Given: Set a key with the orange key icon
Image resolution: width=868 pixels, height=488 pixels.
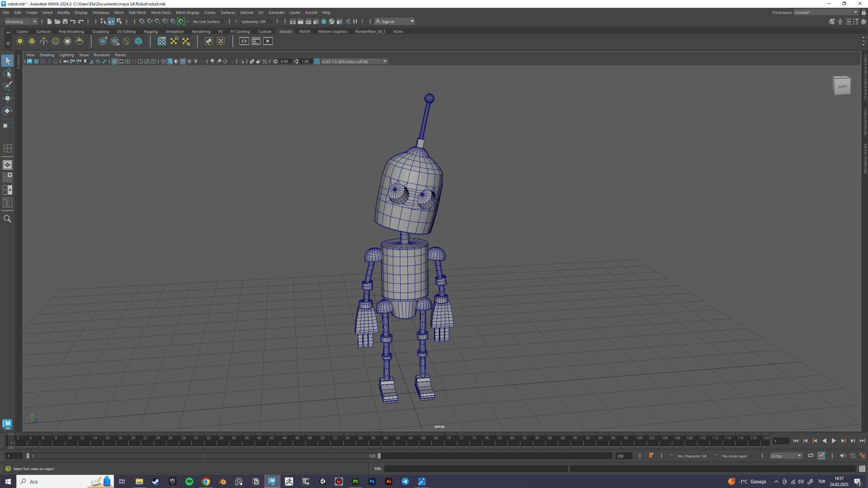Looking at the screenshot, I should (x=651, y=456).
